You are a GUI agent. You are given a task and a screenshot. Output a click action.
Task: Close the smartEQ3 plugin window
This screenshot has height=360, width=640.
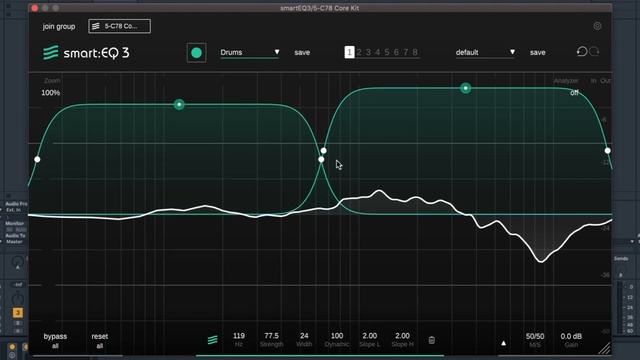(x=35, y=8)
